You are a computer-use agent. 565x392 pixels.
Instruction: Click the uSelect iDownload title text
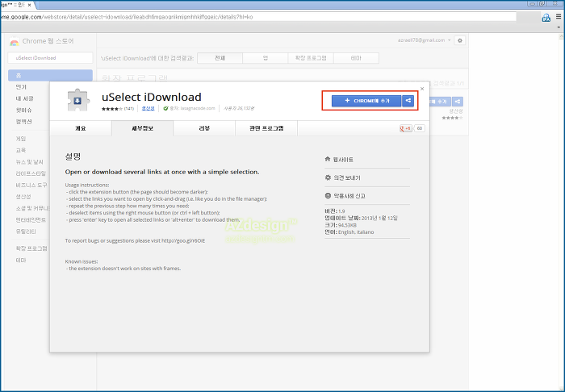[x=152, y=97]
